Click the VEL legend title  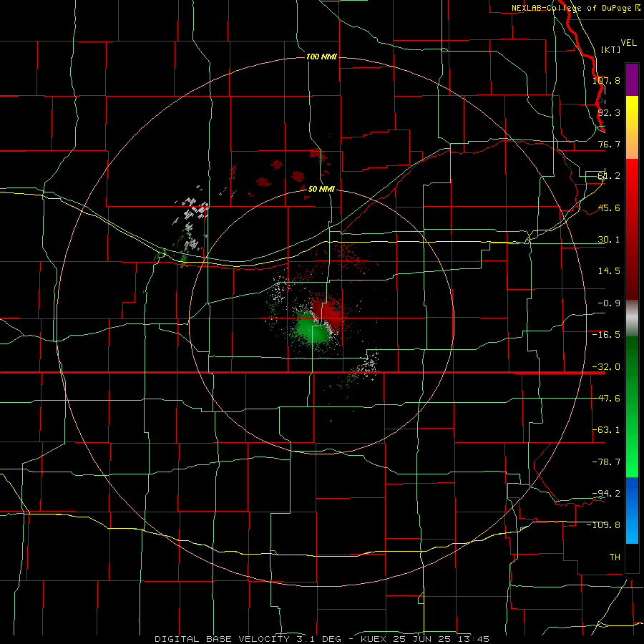pos(628,43)
